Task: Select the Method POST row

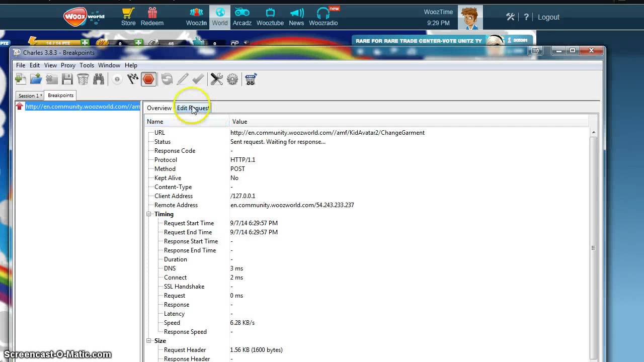Action: [x=367, y=169]
